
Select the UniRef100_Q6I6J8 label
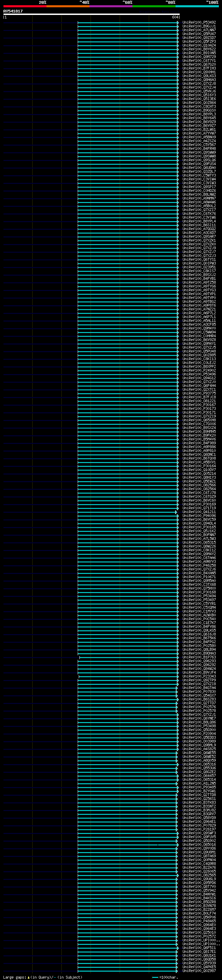[x=199, y=634]
